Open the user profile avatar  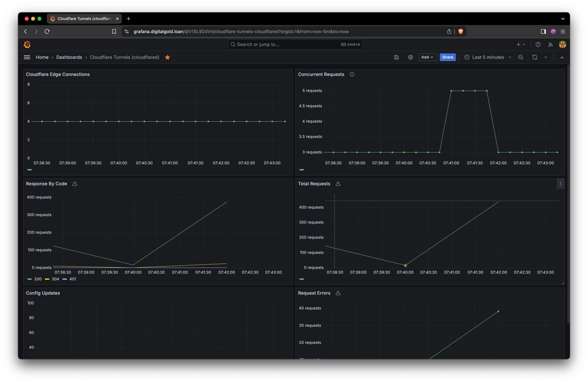(562, 45)
